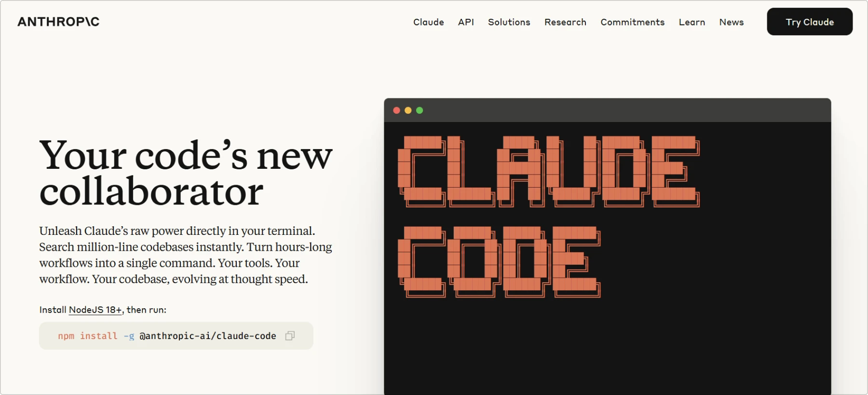This screenshot has height=395, width=868.
Task: Expand the Solutions menu
Action: 509,22
